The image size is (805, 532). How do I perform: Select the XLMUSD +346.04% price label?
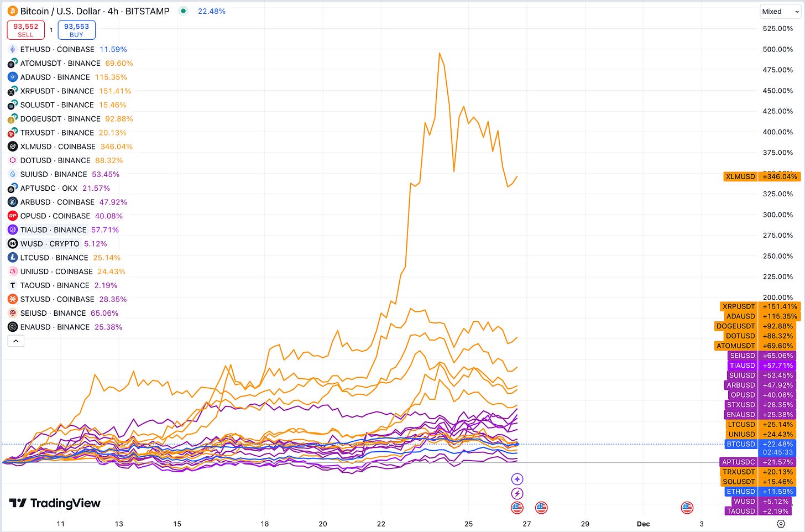pyautogui.click(x=762, y=176)
